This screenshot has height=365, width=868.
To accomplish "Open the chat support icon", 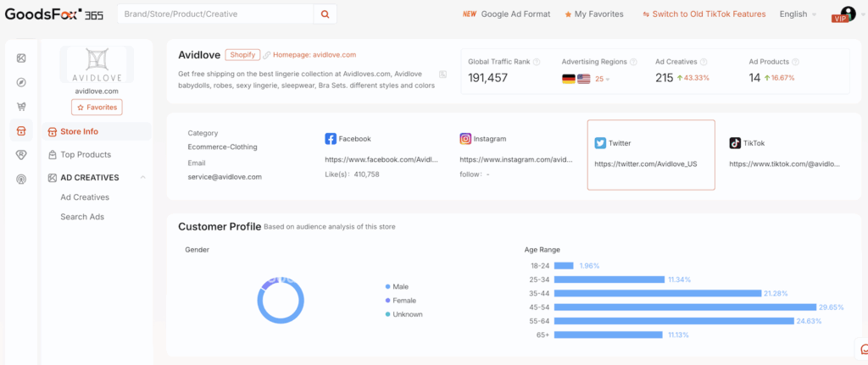I will click(x=864, y=350).
